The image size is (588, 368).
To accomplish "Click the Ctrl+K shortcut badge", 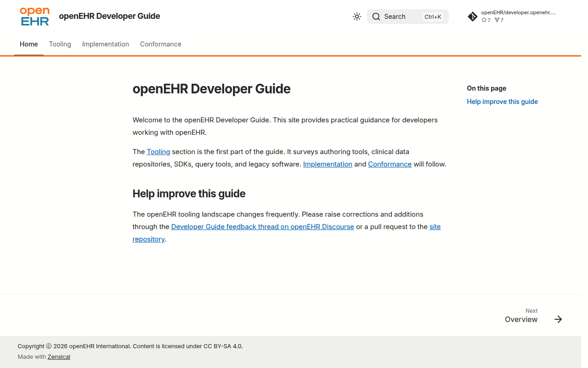I will 433,17.
